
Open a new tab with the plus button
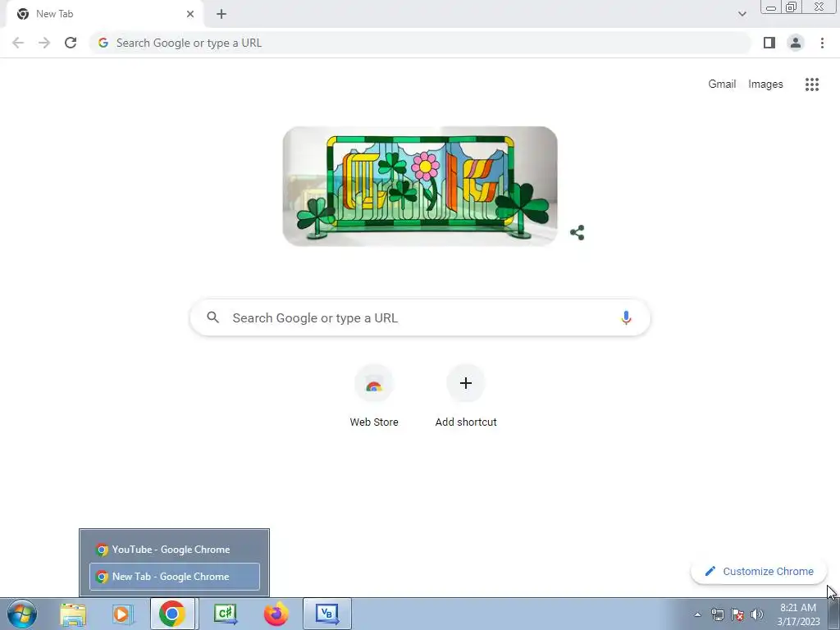(221, 14)
